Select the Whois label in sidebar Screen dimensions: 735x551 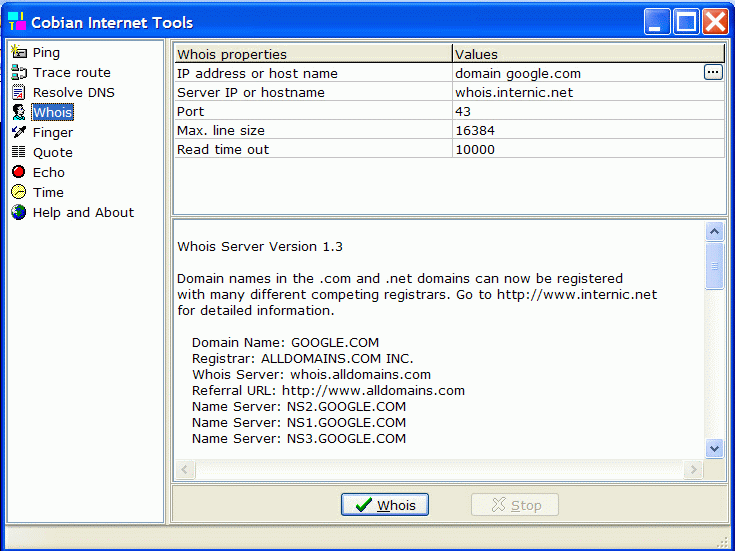pos(52,113)
